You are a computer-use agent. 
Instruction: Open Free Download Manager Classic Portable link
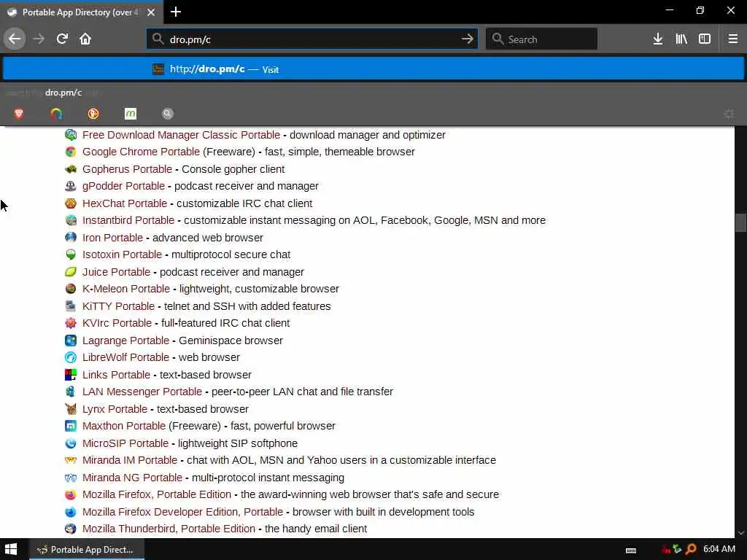181,135
